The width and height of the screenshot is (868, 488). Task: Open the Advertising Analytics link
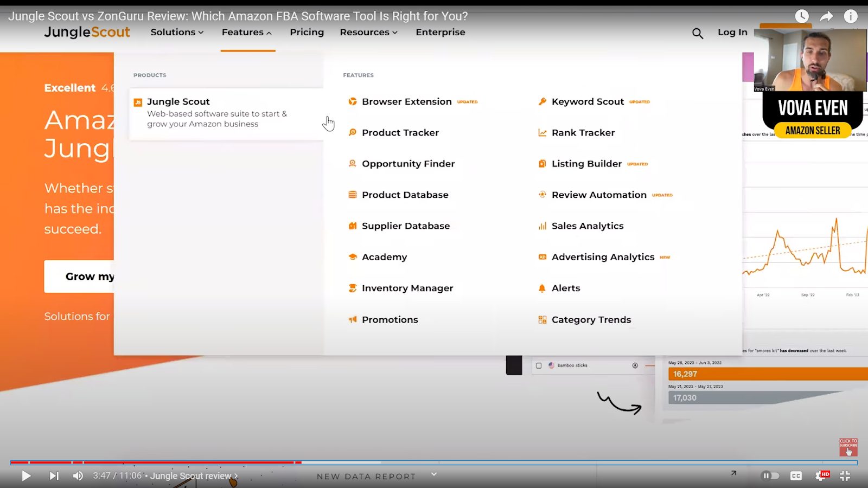[603, 257]
